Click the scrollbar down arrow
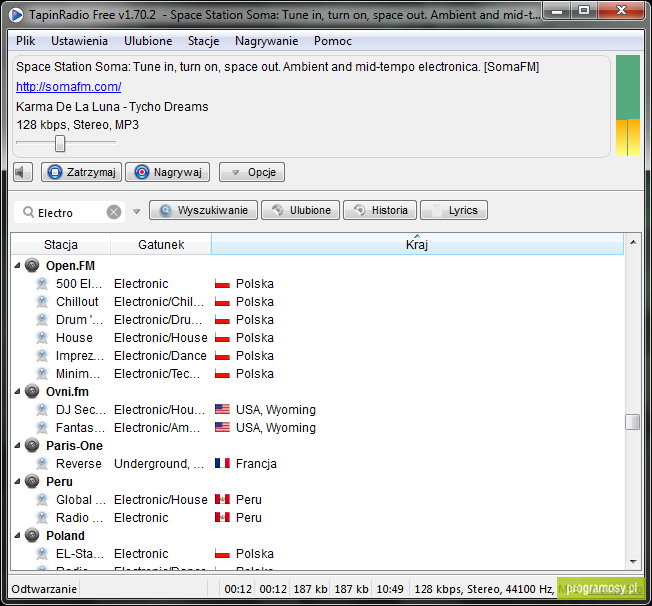 (633, 561)
